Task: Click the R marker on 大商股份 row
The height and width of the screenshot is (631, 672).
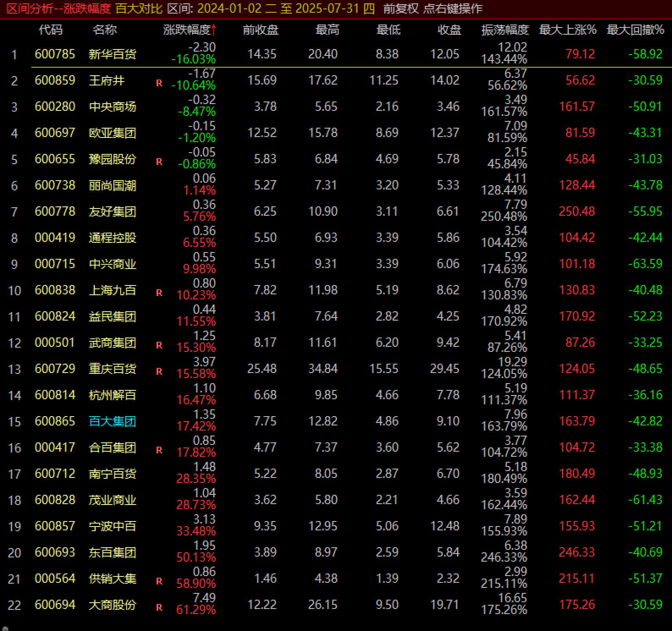Action: pos(159,607)
